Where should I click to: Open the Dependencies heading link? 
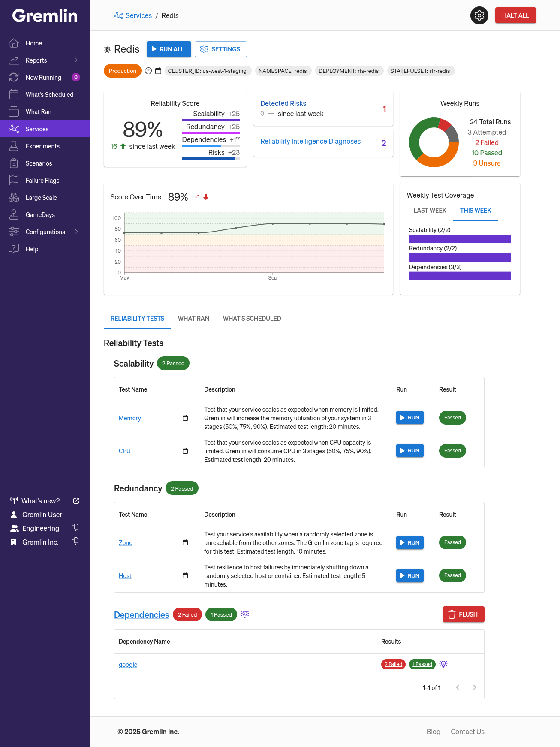point(142,615)
